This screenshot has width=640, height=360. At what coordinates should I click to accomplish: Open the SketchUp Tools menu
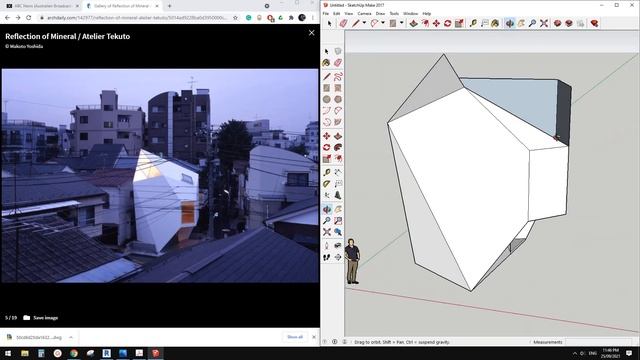[394, 13]
